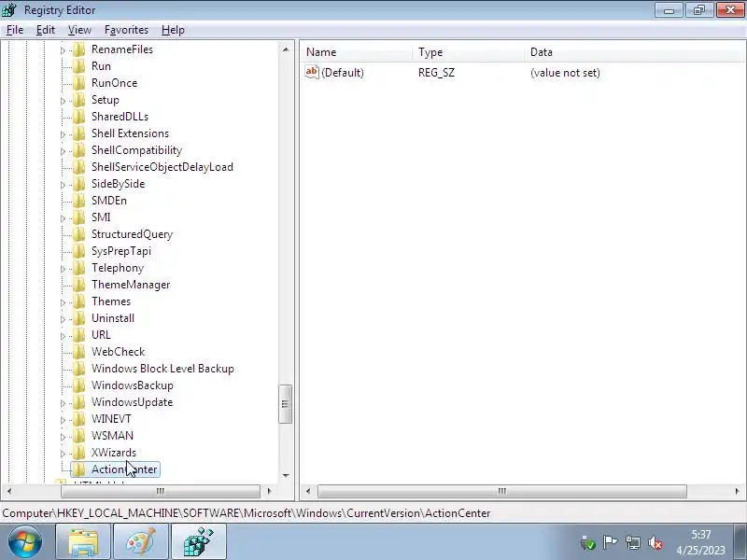Click the SMDEn folder icon
This screenshot has width=747, height=560.
79,201
